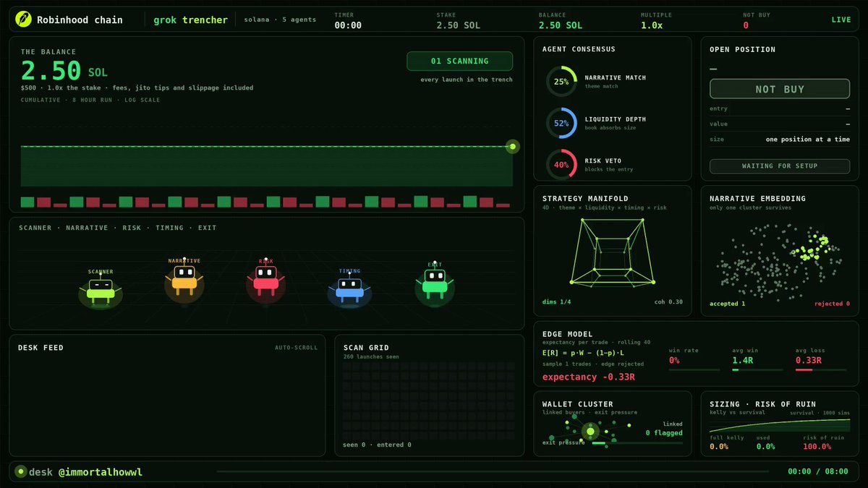Click the balance chart endpoint marker
This screenshot has width=868, height=488.
coord(513,147)
